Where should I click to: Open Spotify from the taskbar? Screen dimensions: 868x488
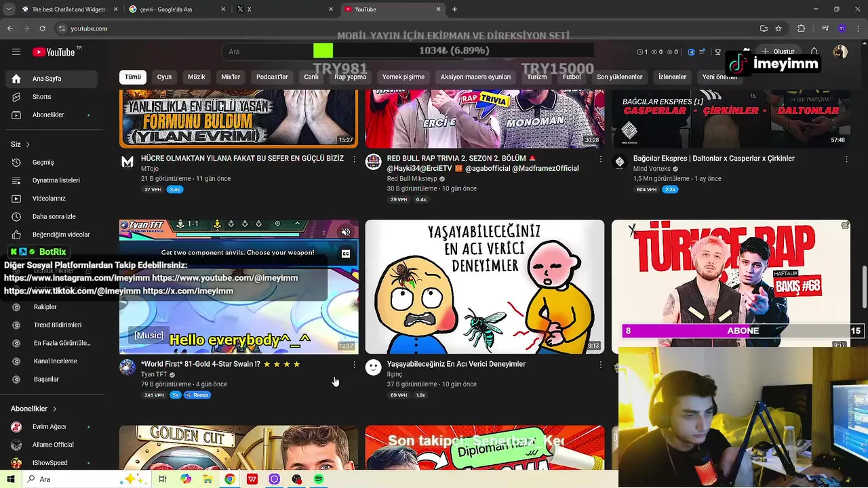tap(318, 479)
